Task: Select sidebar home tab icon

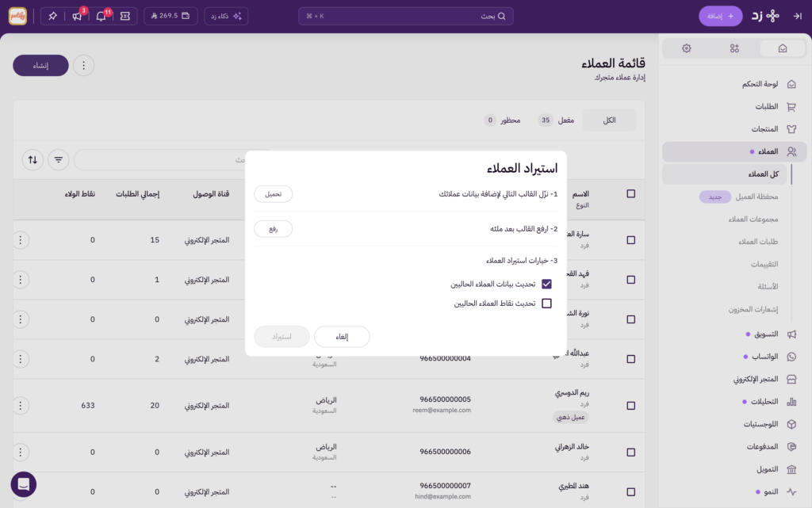Action: coord(783,48)
